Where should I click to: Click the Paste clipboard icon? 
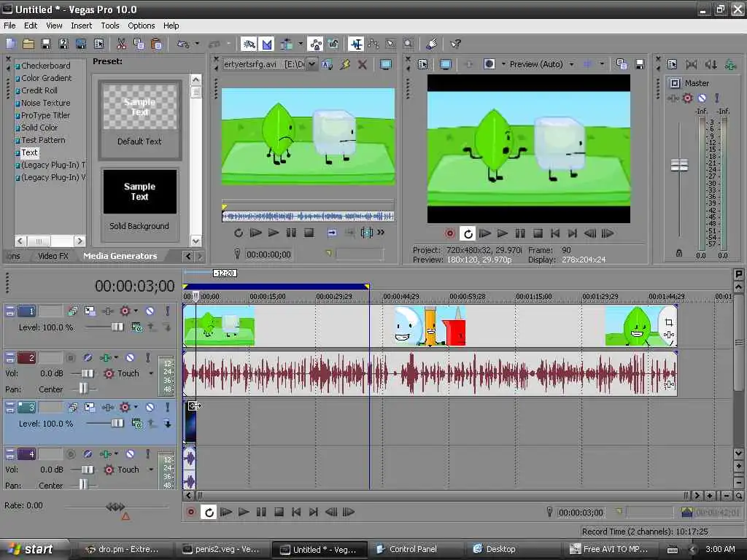pyautogui.click(x=156, y=44)
